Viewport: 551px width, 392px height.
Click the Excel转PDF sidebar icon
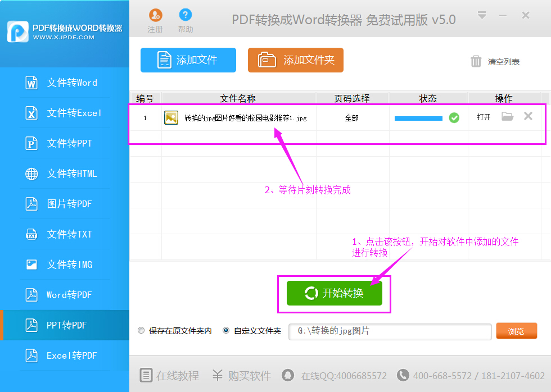coord(31,355)
